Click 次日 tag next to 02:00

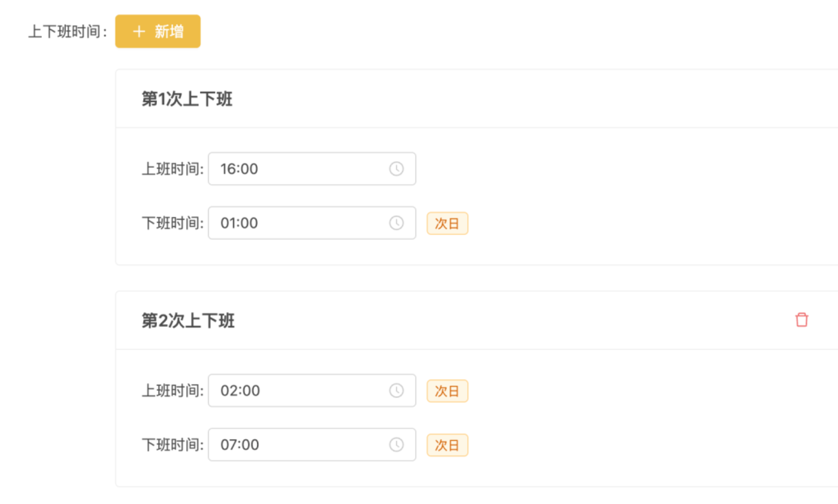pyautogui.click(x=447, y=391)
